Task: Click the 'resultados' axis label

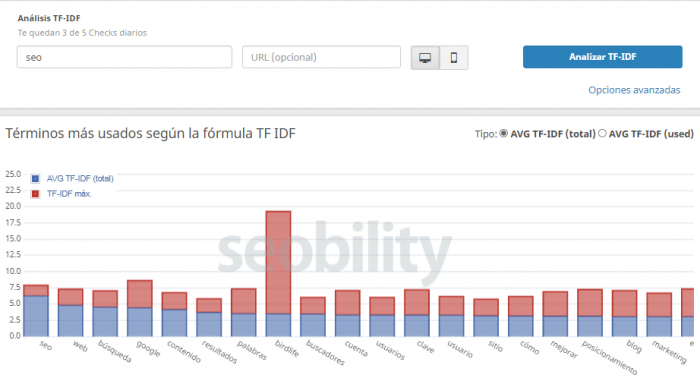Action: coord(219,352)
